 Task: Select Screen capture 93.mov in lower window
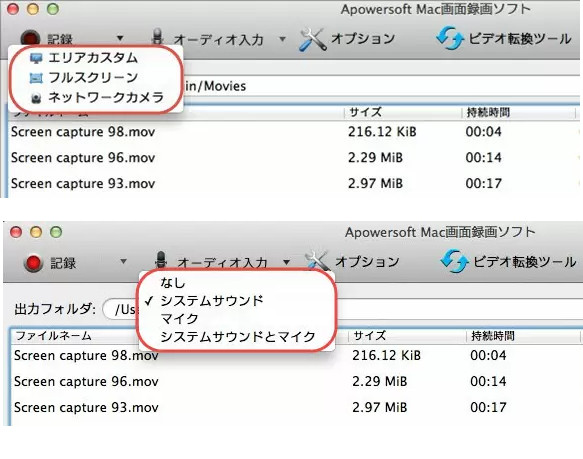click(x=86, y=407)
